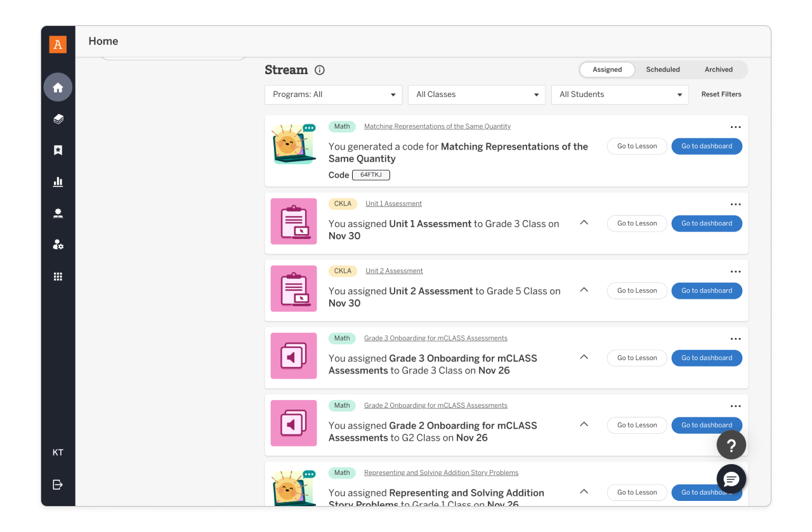812x532 pixels.
Task: Click the KT user initials
Action: click(58, 453)
